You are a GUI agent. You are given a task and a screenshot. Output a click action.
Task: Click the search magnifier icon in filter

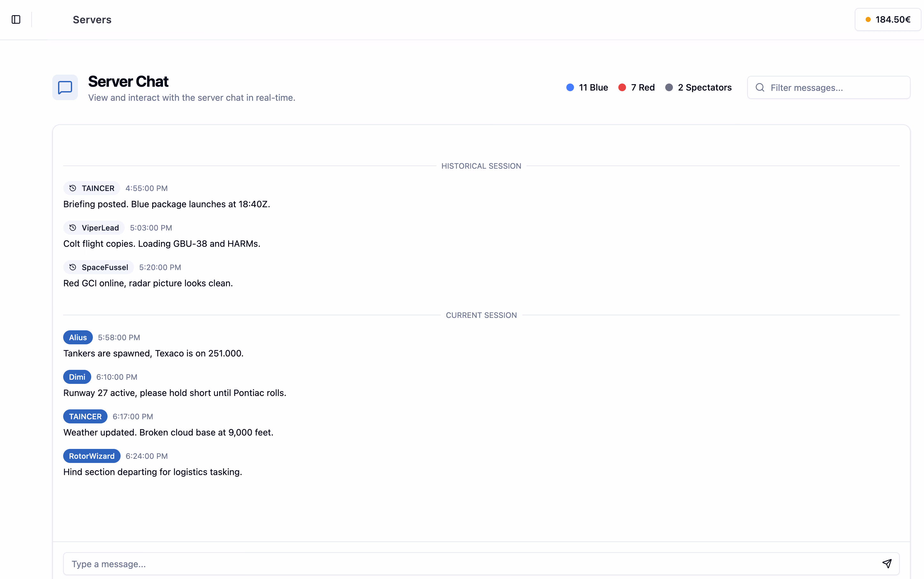tap(760, 88)
